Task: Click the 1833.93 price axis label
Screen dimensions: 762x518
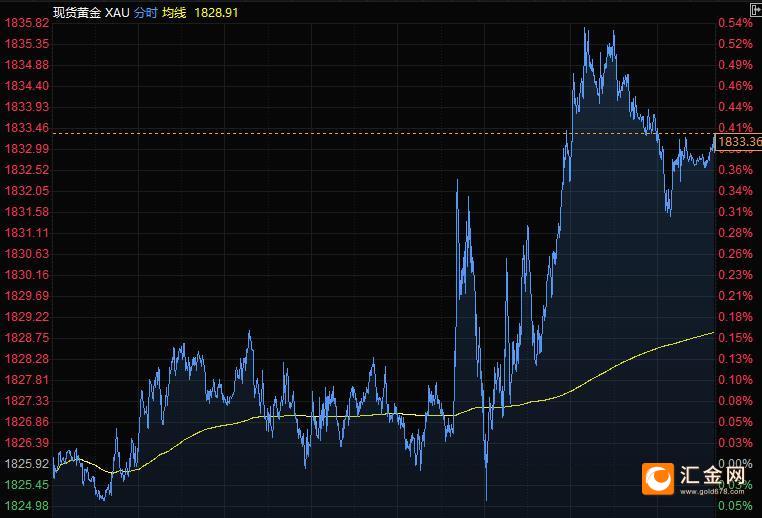Action: [x=27, y=107]
